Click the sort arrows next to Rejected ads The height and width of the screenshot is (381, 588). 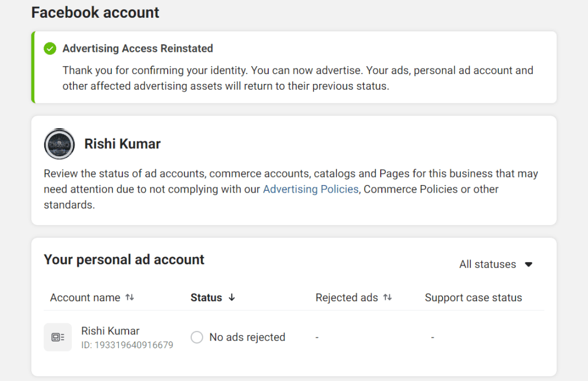tap(388, 297)
